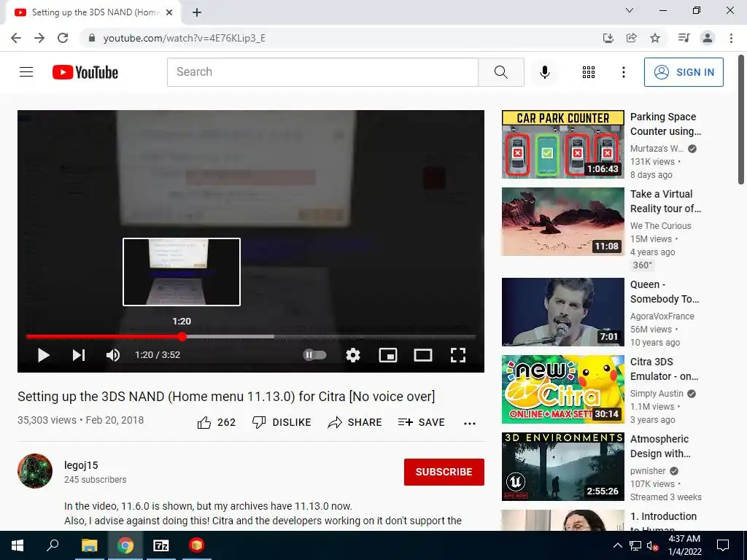Select the Setting up the 3DS NAND tab
The height and width of the screenshot is (560, 747).
pos(93,12)
